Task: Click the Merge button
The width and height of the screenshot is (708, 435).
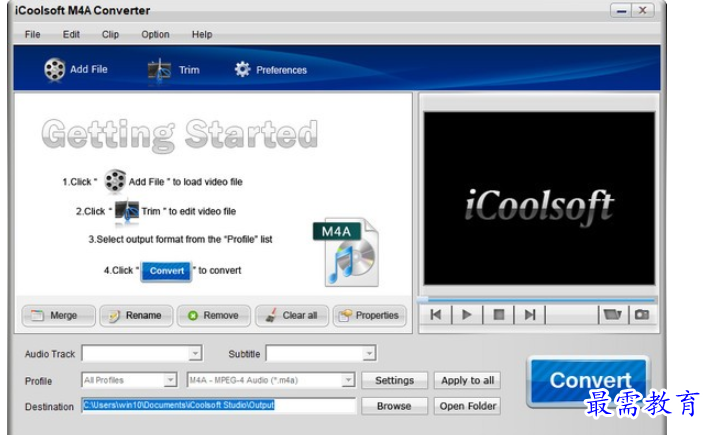Action: pos(58,315)
